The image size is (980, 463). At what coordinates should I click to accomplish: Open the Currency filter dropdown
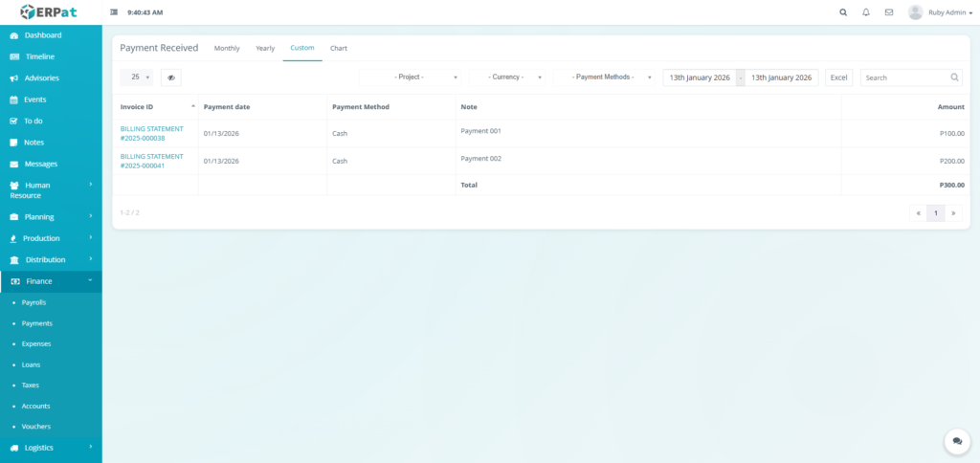click(x=507, y=77)
